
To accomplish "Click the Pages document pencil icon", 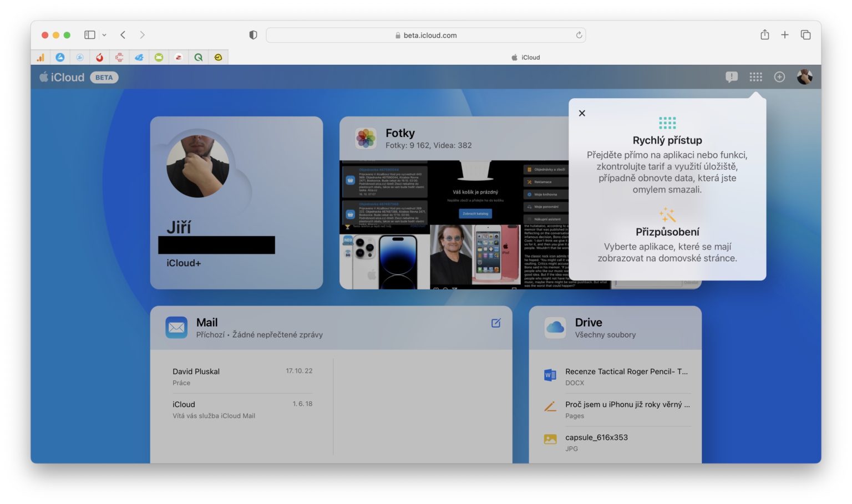I will pyautogui.click(x=550, y=406).
